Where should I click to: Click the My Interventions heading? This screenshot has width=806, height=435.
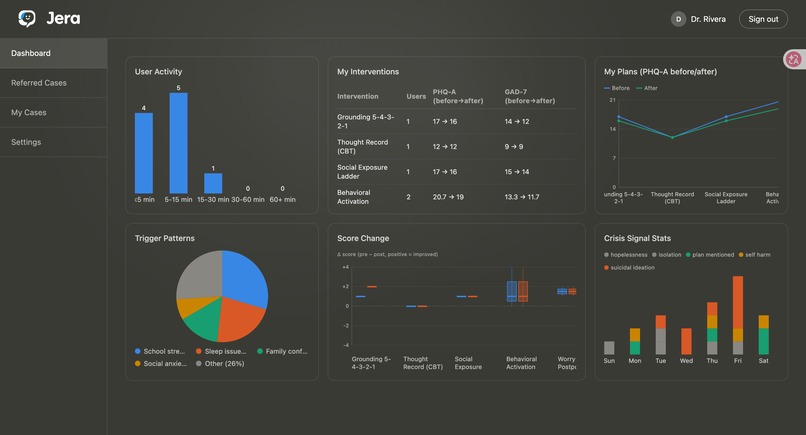click(368, 71)
